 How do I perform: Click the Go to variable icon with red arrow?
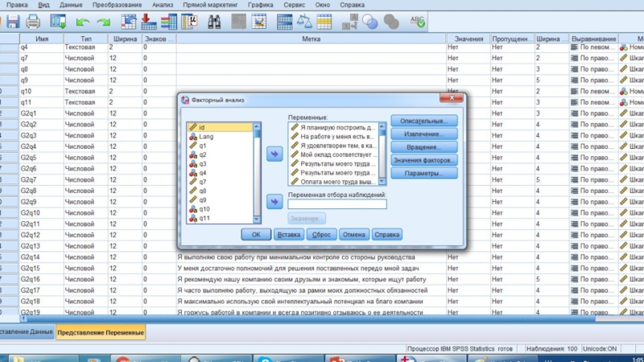(149, 22)
